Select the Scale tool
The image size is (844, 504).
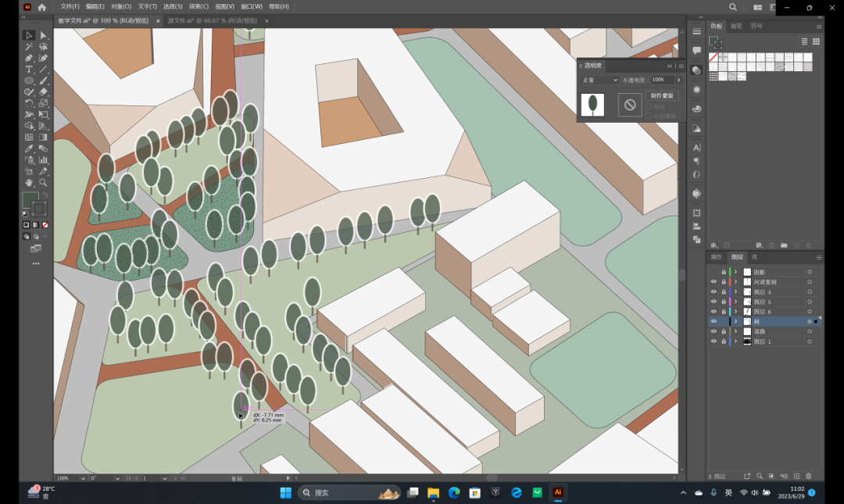43,103
